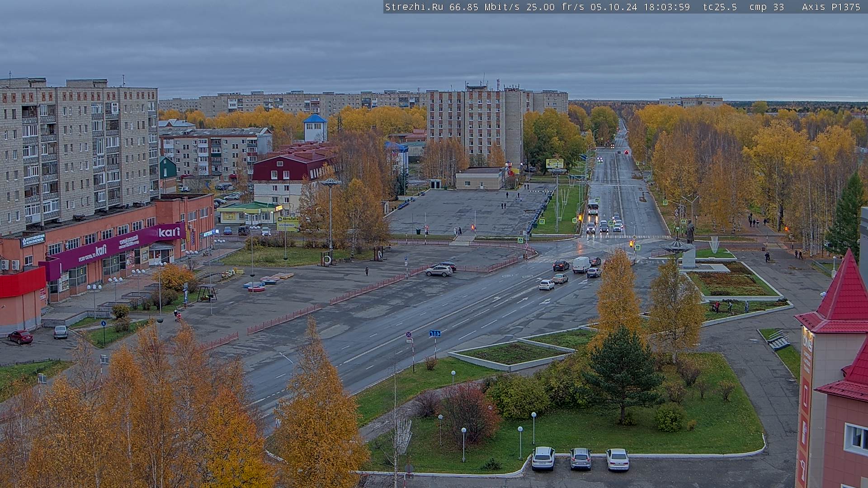Image resolution: width=868 pixels, height=488 pixels.
Task: Select the "Axis P1375" camera model text
Action: tap(831, 7)
